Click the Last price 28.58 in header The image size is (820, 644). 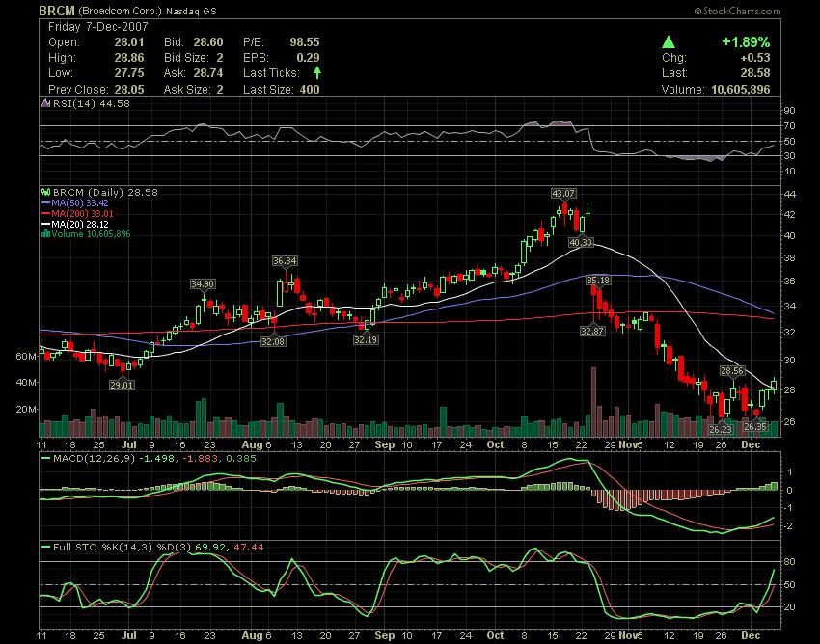click(755, 73)
